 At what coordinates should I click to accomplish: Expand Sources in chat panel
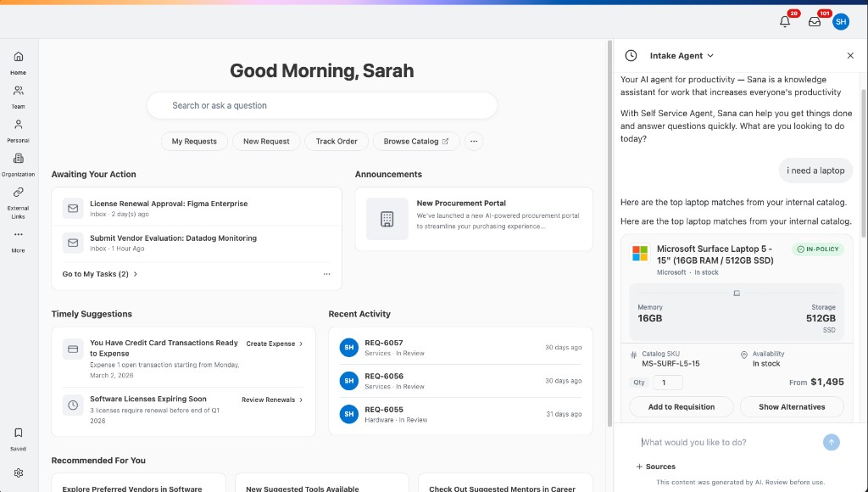tap(656, 467)
